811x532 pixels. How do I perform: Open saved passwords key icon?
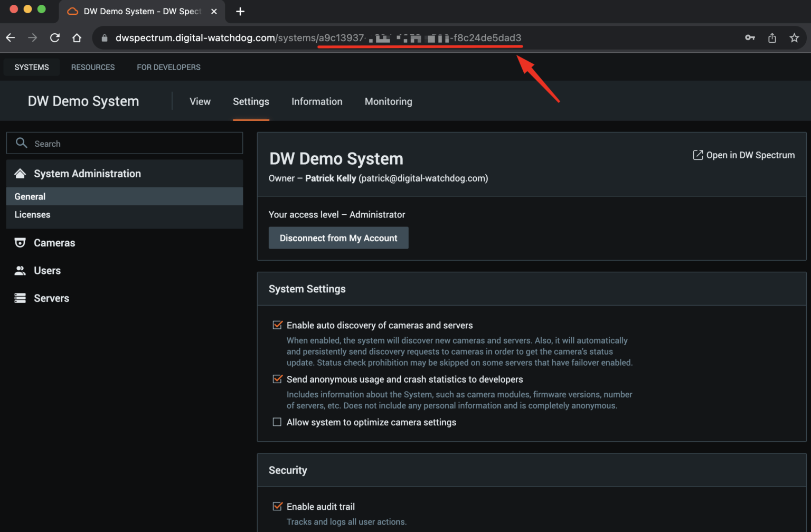[750, 38]
